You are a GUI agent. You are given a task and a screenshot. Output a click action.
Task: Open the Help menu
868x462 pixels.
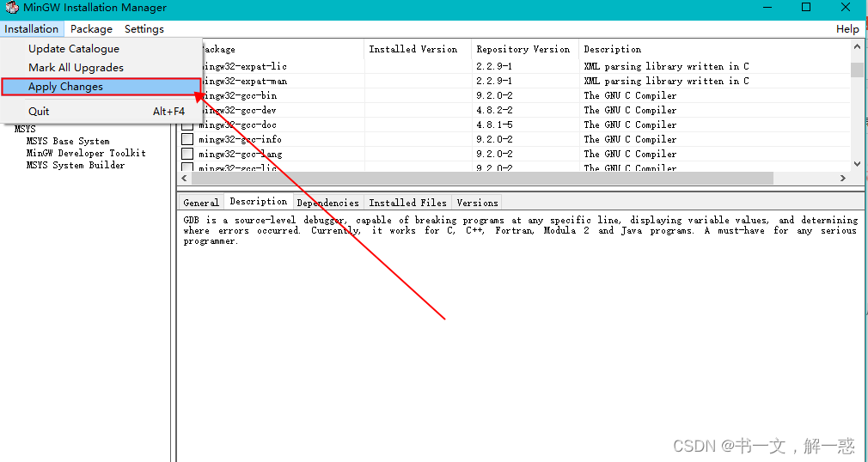(x=847, y=29)
